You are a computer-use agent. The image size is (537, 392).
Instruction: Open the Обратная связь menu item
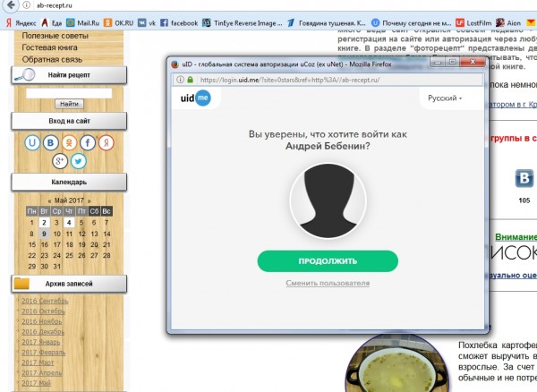click(52, 59)
